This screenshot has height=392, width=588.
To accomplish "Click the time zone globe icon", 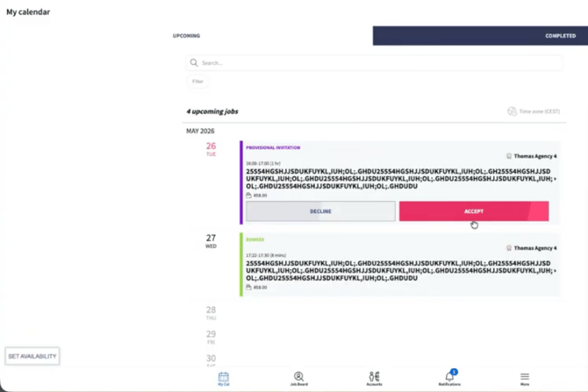I will pos(512,111).
